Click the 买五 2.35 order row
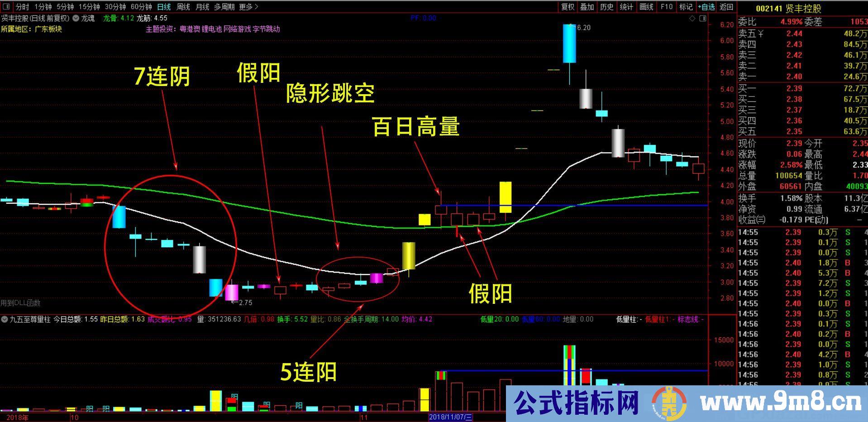This screenshot has width=868, height=422. tap(802, 132)
